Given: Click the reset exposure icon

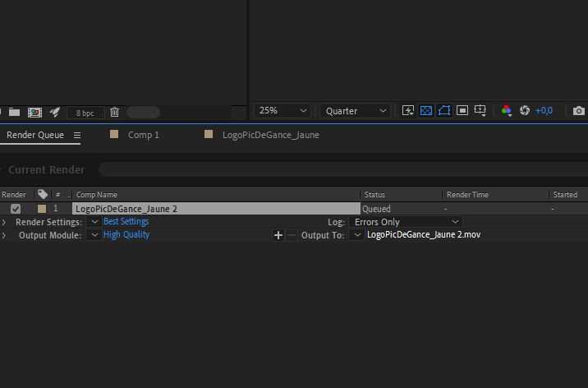Looking at the screenshot, I should (525, 110).
